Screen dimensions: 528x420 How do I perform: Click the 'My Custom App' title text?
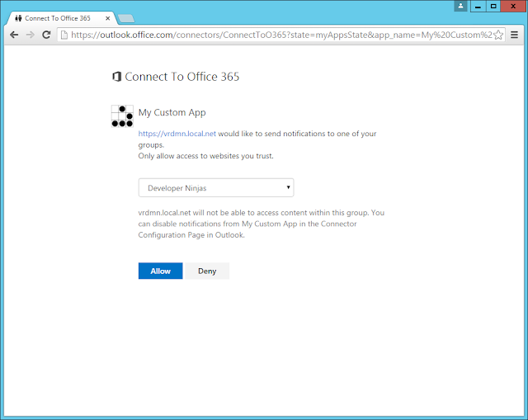click(172, 112)
